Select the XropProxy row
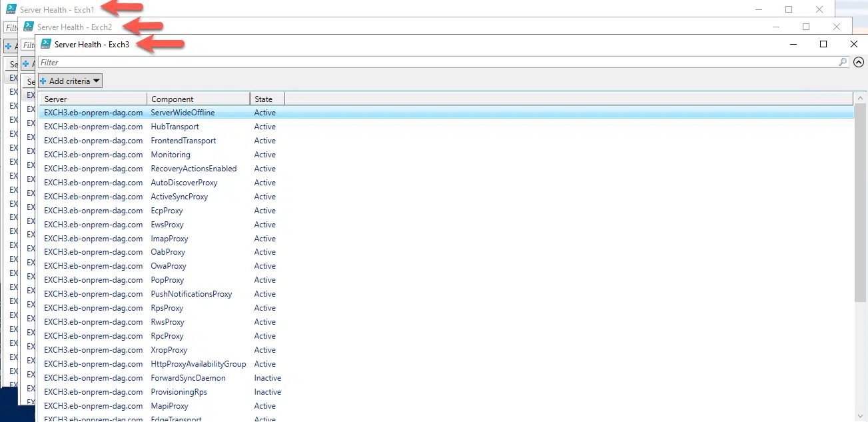Viewport: 868px width, 422px height. coord(446,350)
